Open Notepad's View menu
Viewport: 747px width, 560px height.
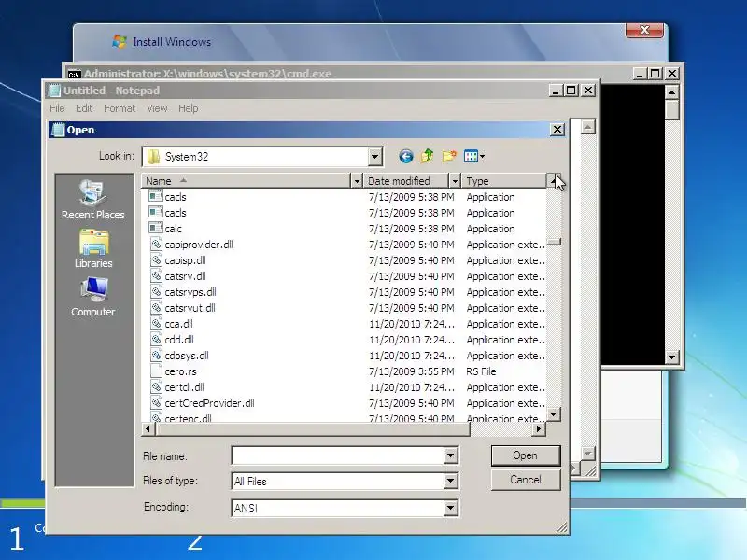(x=157, y=108)
